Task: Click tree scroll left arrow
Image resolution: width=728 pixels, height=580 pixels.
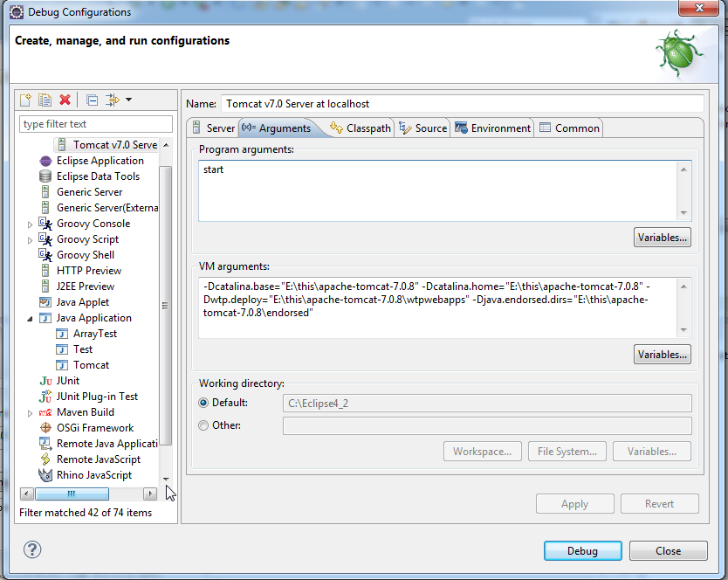Action: click(27, 494)
